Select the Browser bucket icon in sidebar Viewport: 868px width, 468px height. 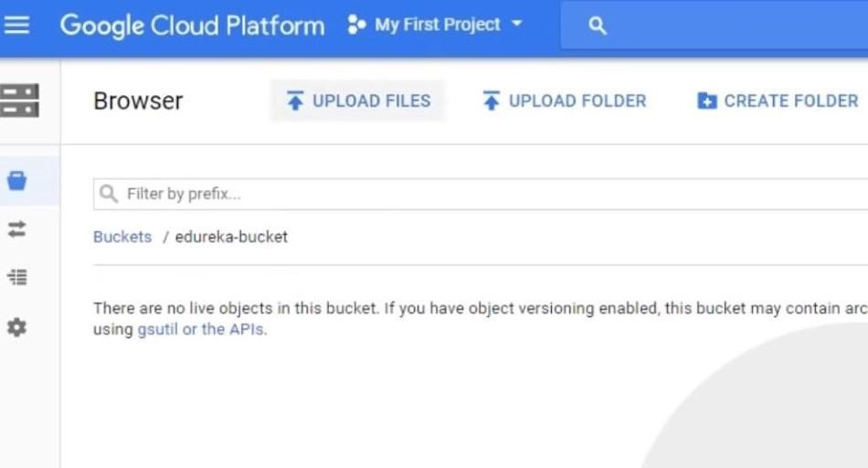[x=17, y=180]
